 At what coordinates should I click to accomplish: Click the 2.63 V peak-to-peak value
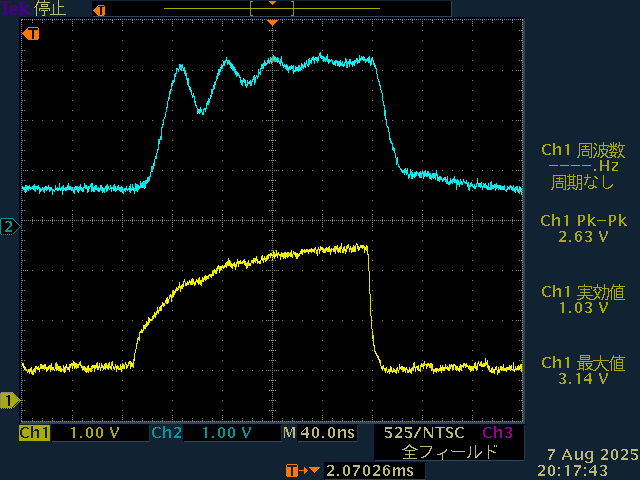coord(583,237)
